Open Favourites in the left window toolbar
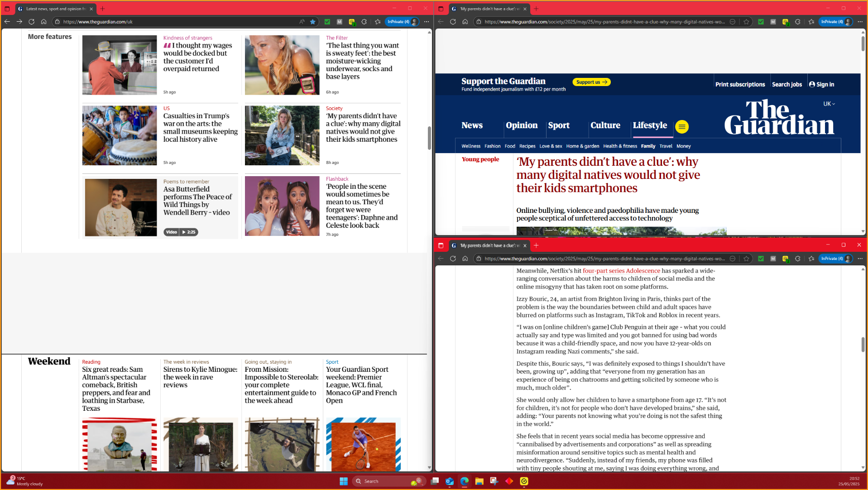Viewport: 868px width, 490px height. point(378,22)
